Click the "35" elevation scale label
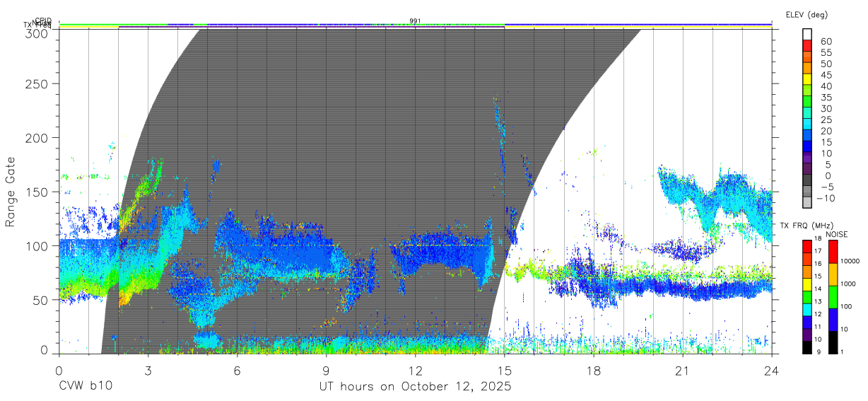Image resolution: width=868 pixels, height=401 pixels. click(826, 98)
